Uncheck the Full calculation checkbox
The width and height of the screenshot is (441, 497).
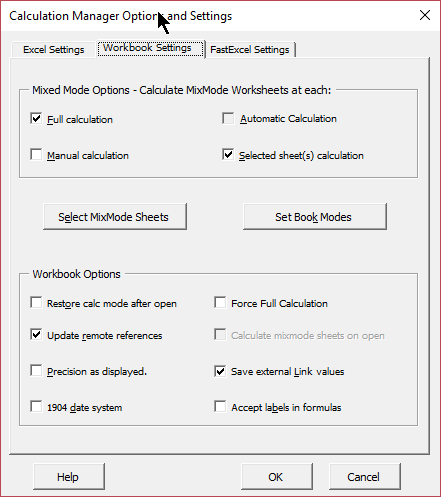[x=36, y=119]
